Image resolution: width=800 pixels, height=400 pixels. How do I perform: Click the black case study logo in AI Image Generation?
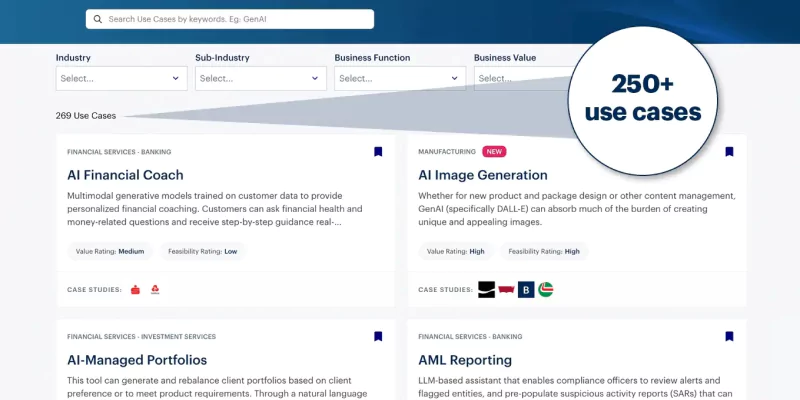[x=487, y=290]
